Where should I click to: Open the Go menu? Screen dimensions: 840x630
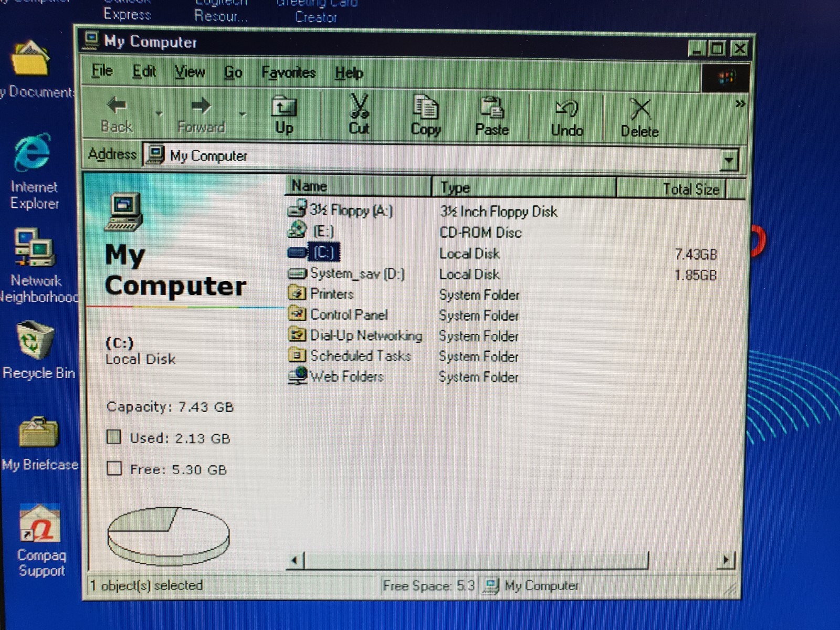233,72
